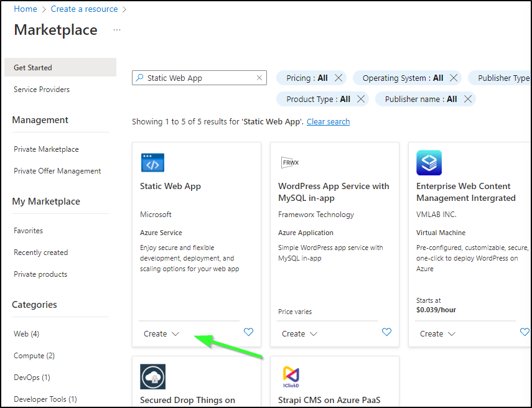Go to Create a resource breadcrumb

[x=84, y=9]
